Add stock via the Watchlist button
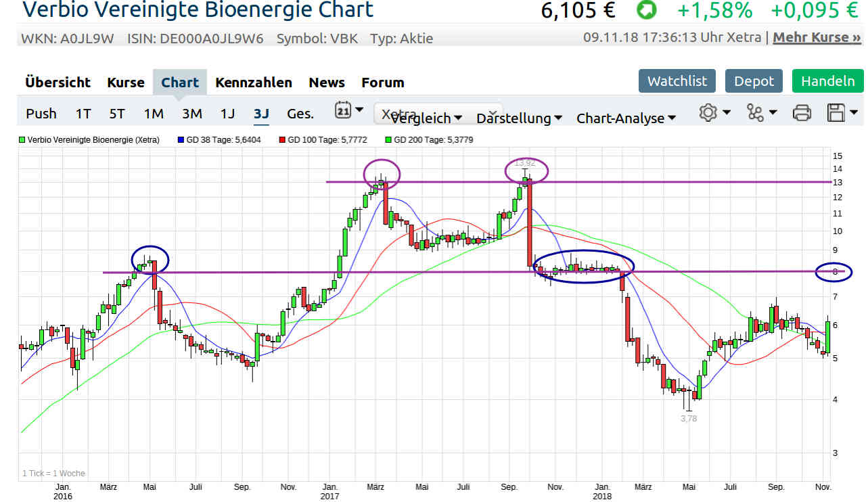The image size is (868, 502). coord(677,81)
